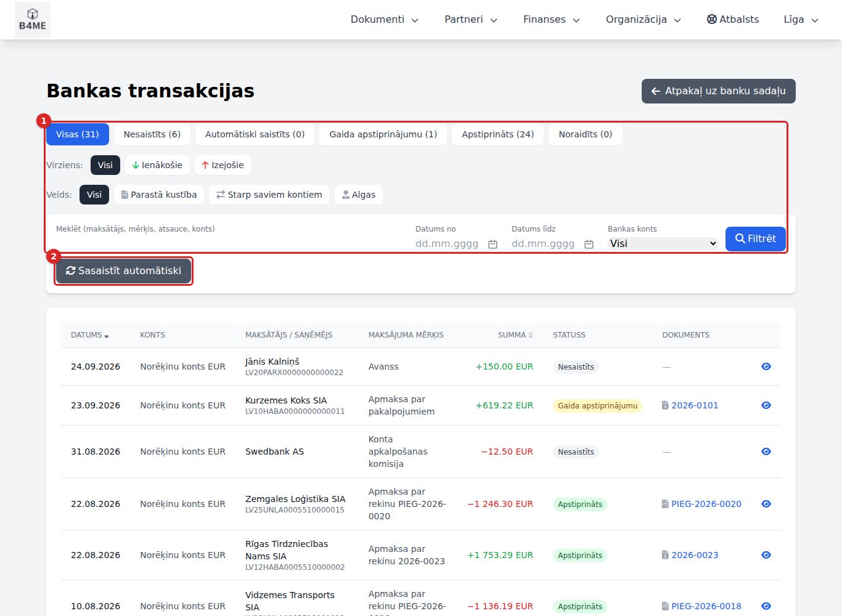
Task: Focus the Meklēt search input field
Action: [x=231, y=243]
